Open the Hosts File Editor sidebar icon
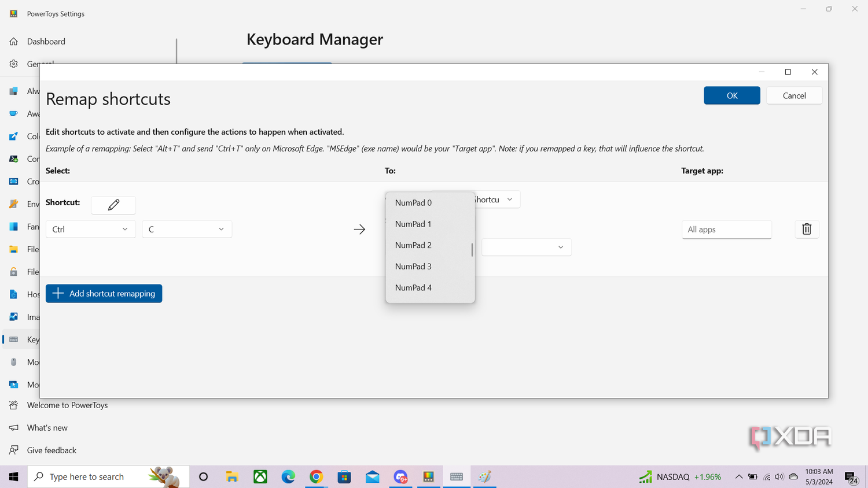The width and height of the screenshot is (868, 488). click(14, 294)
